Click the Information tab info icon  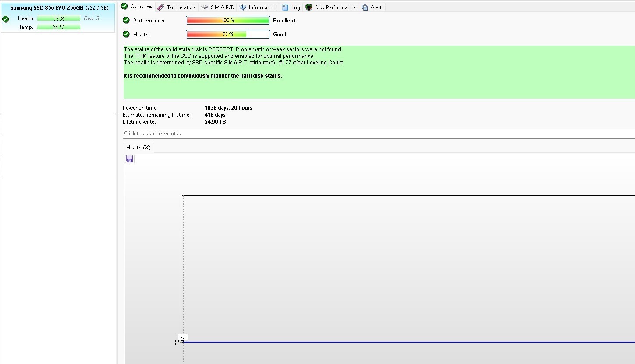[x=243, y=7]
